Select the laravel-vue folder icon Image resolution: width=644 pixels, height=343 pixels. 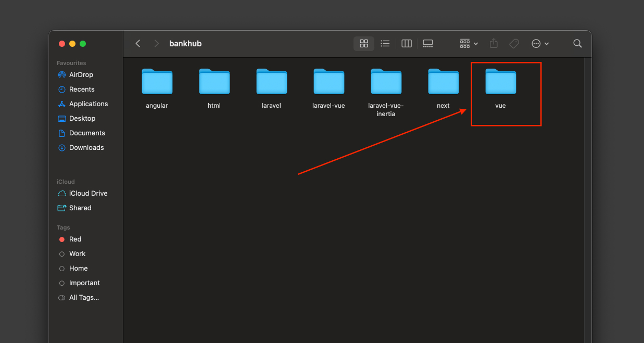click(x=329, y=82)
